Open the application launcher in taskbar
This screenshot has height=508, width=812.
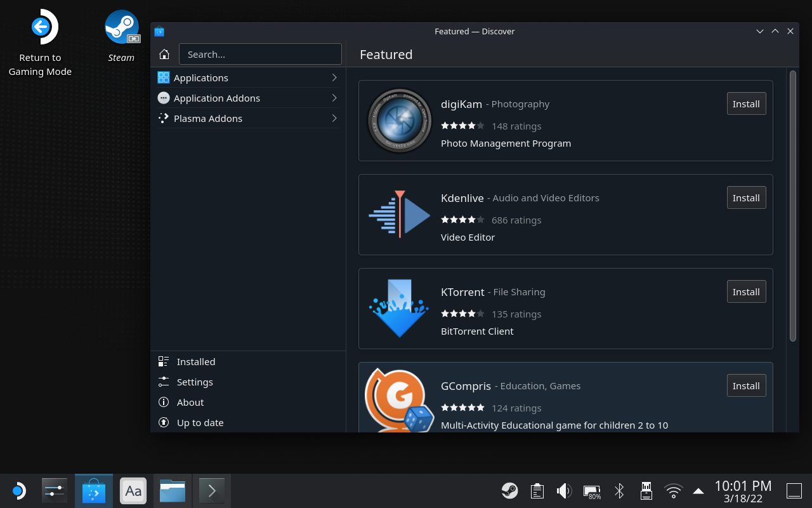pyautogui.click(x=18, y=491)
